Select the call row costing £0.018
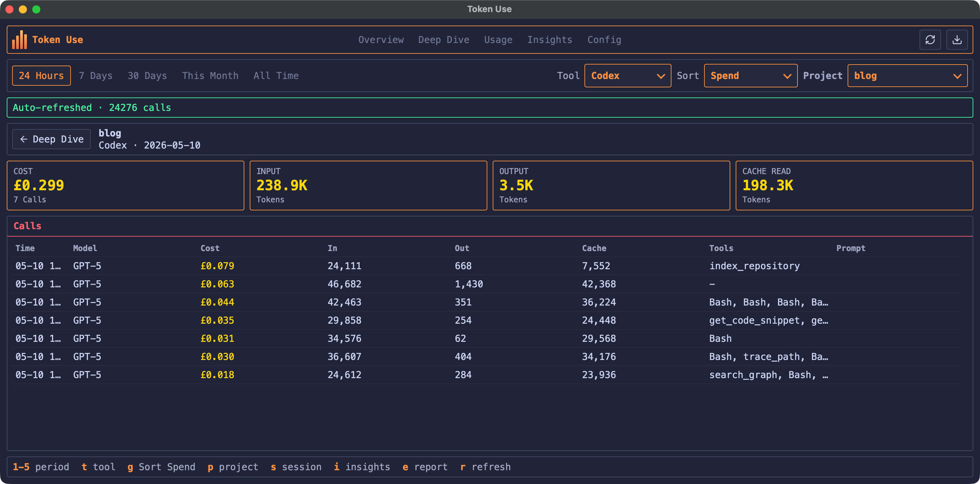 (485, 375)
